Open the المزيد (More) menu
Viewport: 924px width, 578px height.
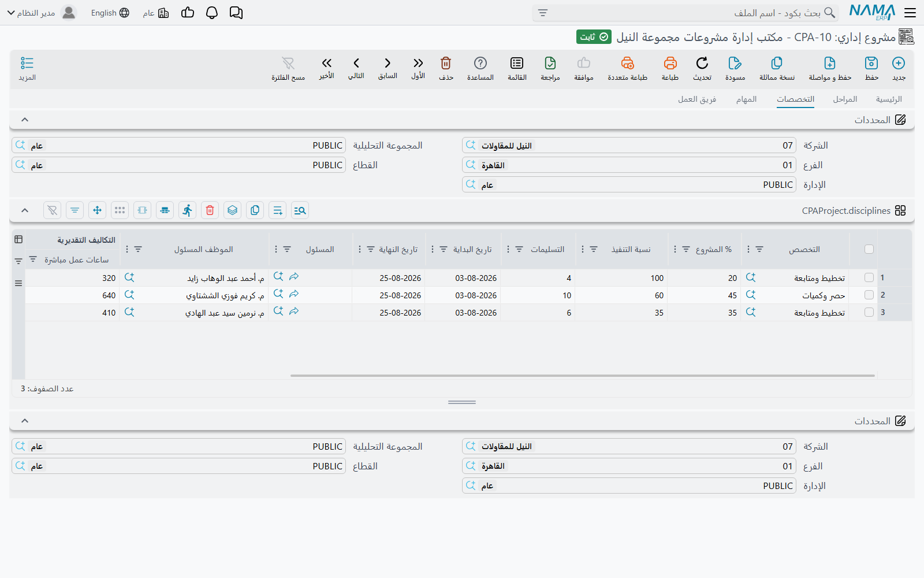pos(27,68)
